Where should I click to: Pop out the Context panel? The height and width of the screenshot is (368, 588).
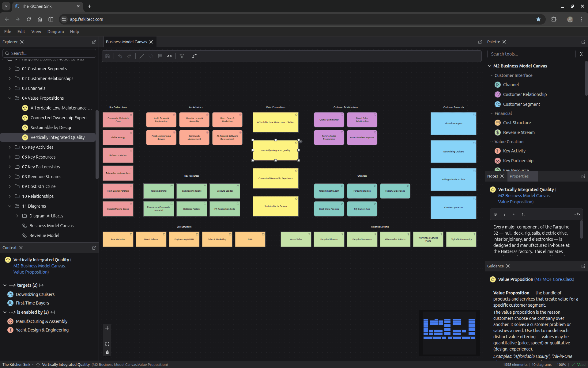94,248
